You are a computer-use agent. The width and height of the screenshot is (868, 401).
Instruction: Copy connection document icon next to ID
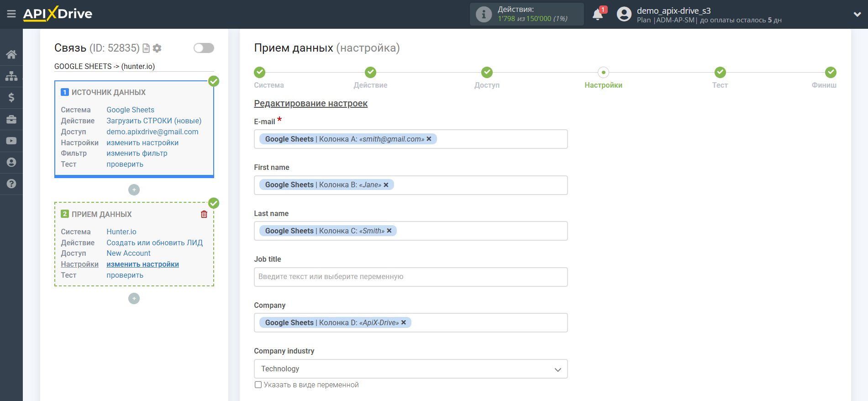tap(146, 48)
